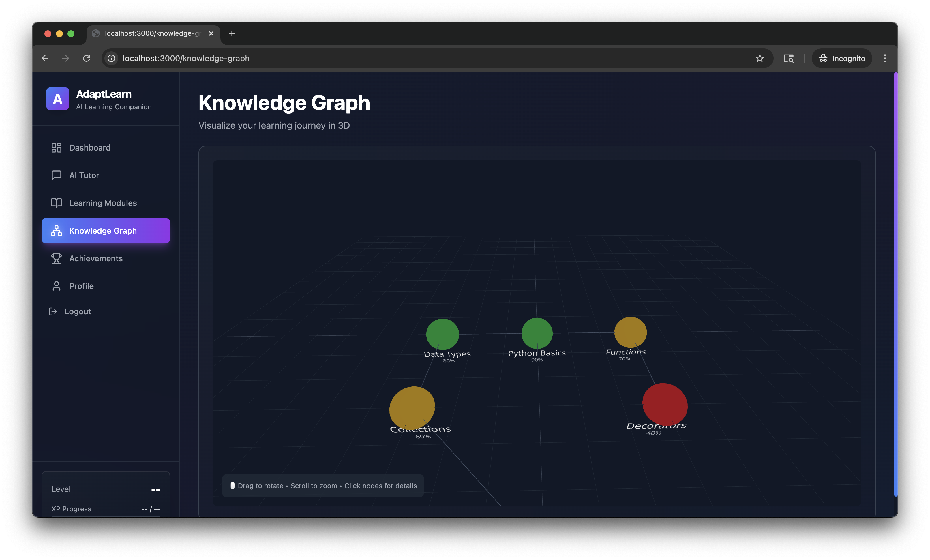The image size is (930, 560).
Task: Click the Incognito button
Action: pos(842,58)
